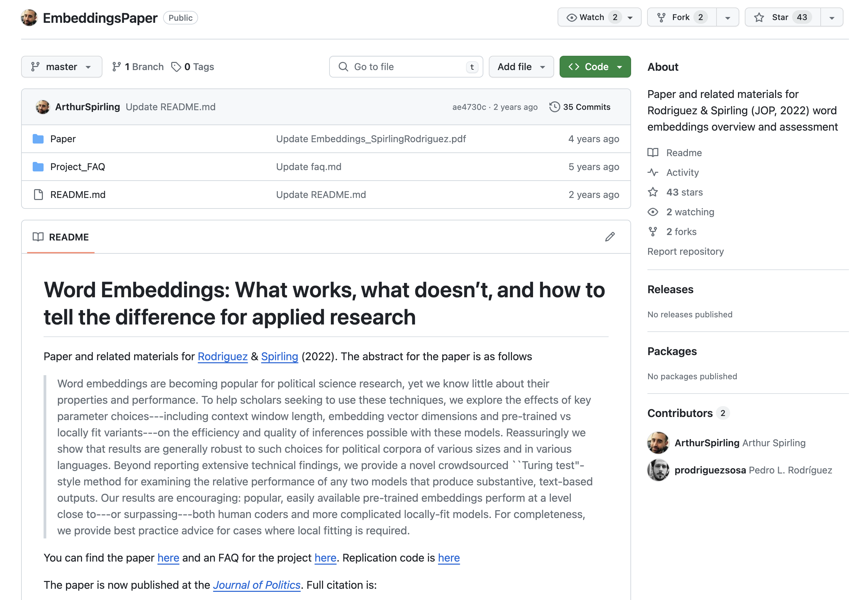Click the forks icon in About section
The image size is (868, 600).
coord(653,232)
